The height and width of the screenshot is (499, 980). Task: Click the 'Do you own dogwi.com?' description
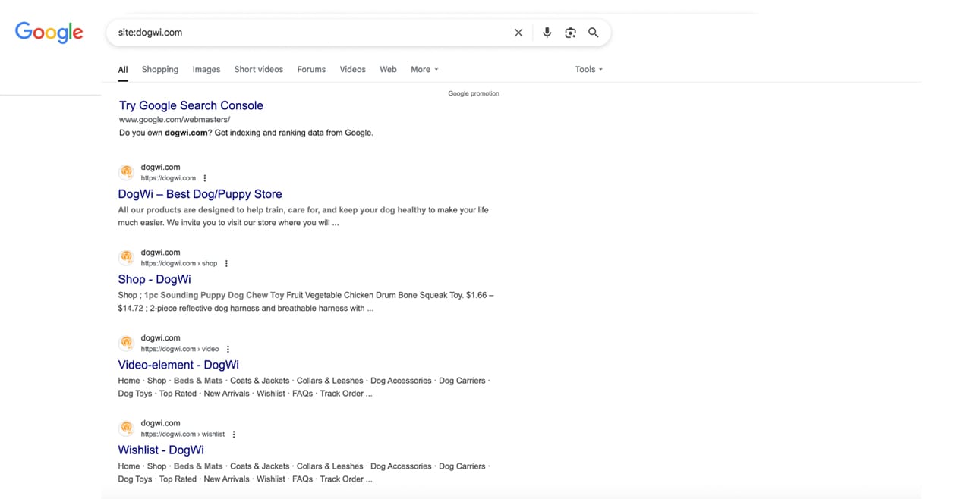(x=246, y=133)
